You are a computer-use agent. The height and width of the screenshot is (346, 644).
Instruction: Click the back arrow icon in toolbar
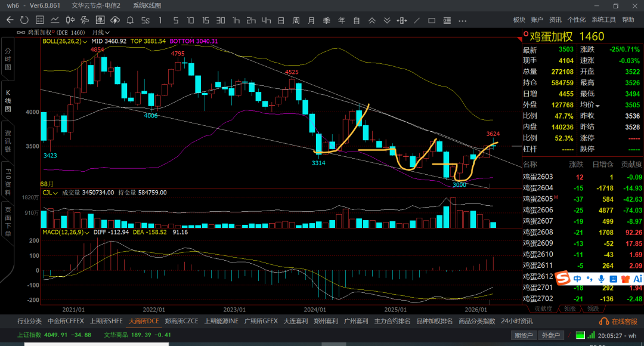tap(10, 20)
